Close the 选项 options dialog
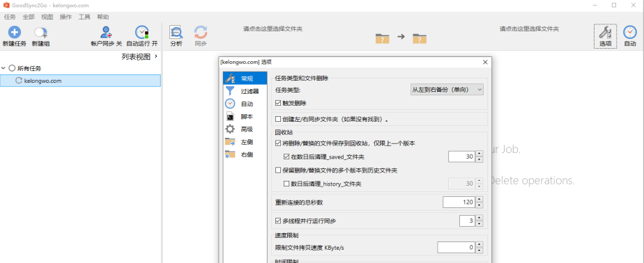The image size is (644, 263). click(x=485, y=63)
